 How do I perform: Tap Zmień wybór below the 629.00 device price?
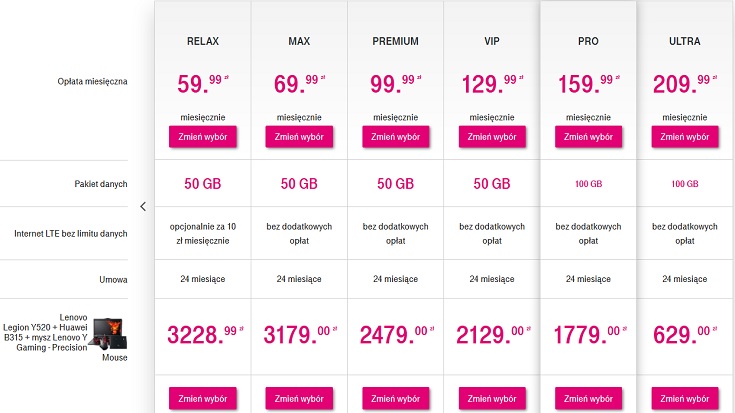click(684, 398)
